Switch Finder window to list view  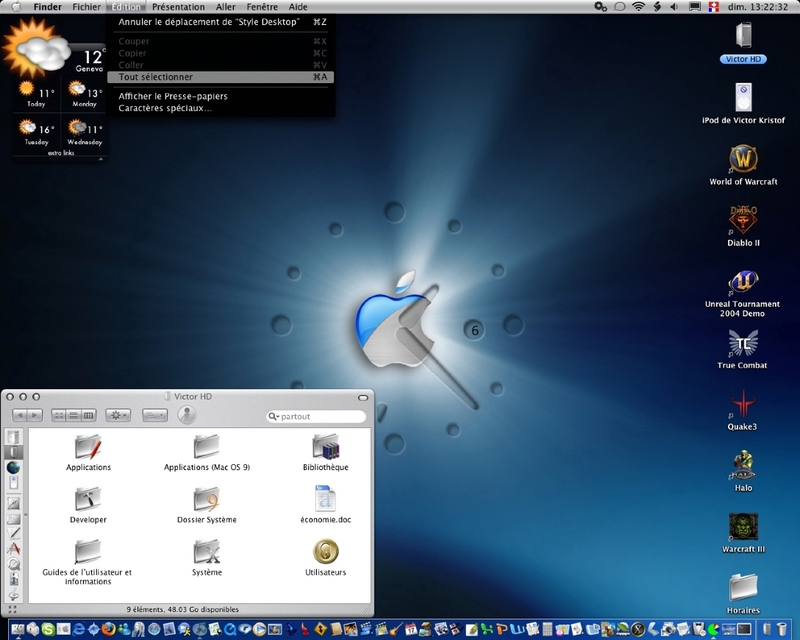[x=73, y=415]
